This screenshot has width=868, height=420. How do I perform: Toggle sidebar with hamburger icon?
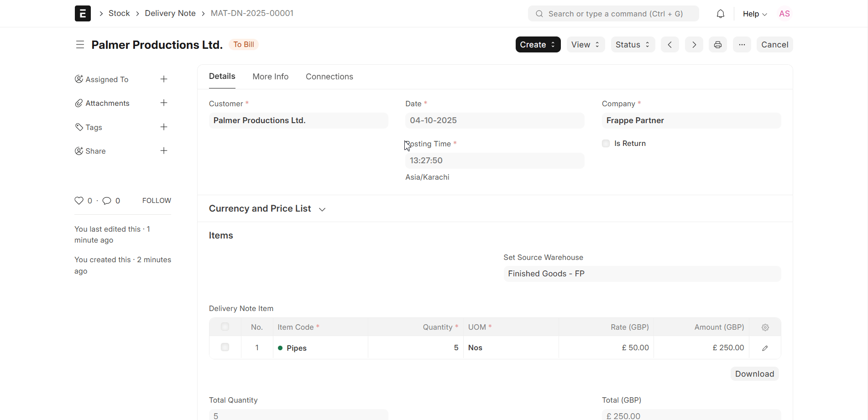[80, 45]
